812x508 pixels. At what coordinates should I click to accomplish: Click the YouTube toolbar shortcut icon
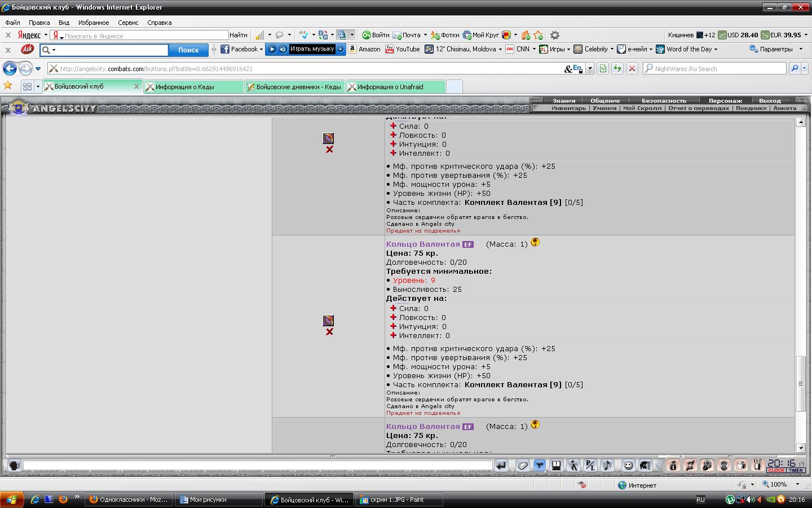pyautogui.click(x=390, y=49)
